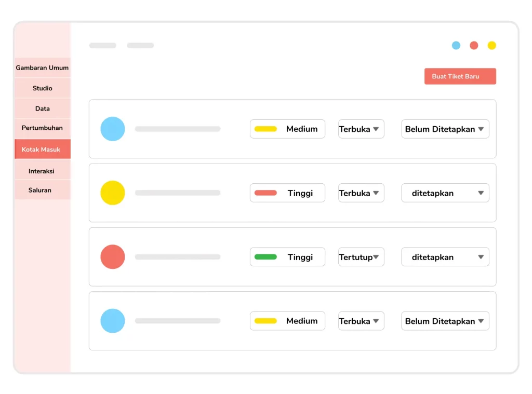Screen dimensions: 532x394
Task: Click the red dot in the top-right corner
Action: click(474, 45)
